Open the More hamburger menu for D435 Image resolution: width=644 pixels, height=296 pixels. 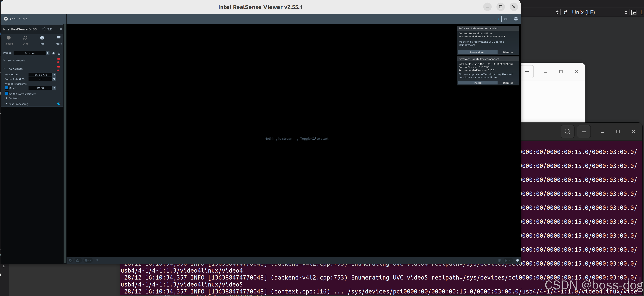59,38
